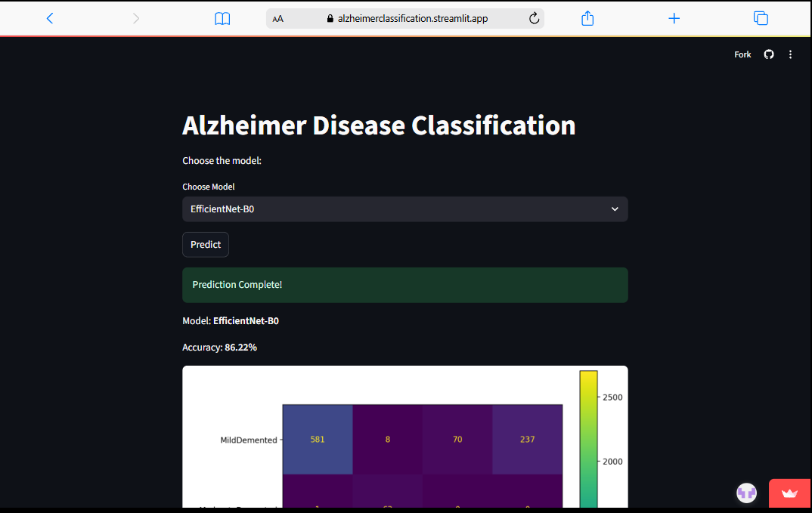Open the share sheet icon
812x513 pixels.
tap(587, 19)
